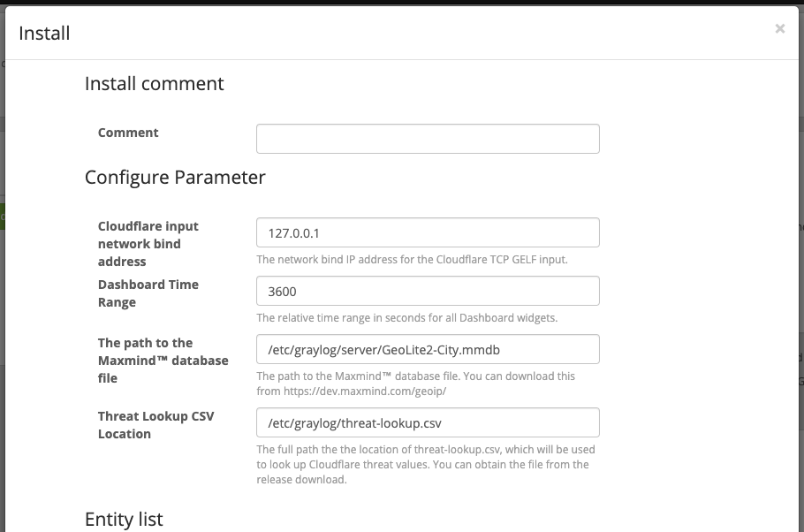
Task: Click the Configure Parameter section heading
Action: (174, 177)
